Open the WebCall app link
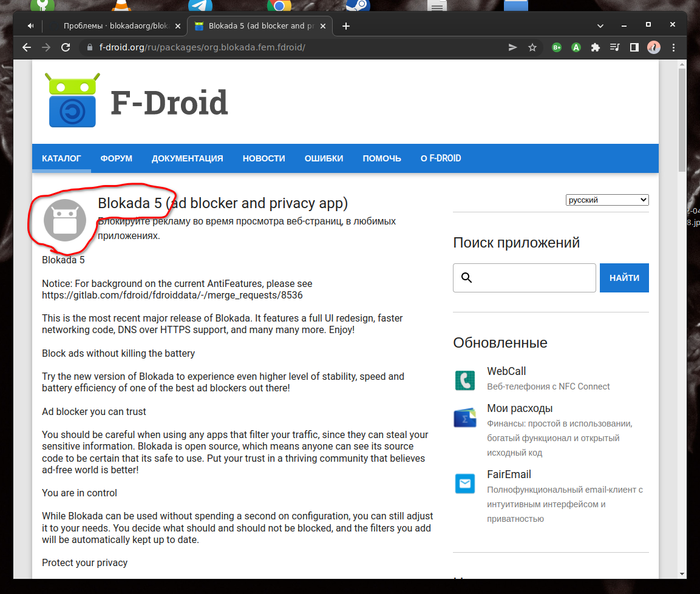This screenshot has width=700, height=594. tap(506, 371)
